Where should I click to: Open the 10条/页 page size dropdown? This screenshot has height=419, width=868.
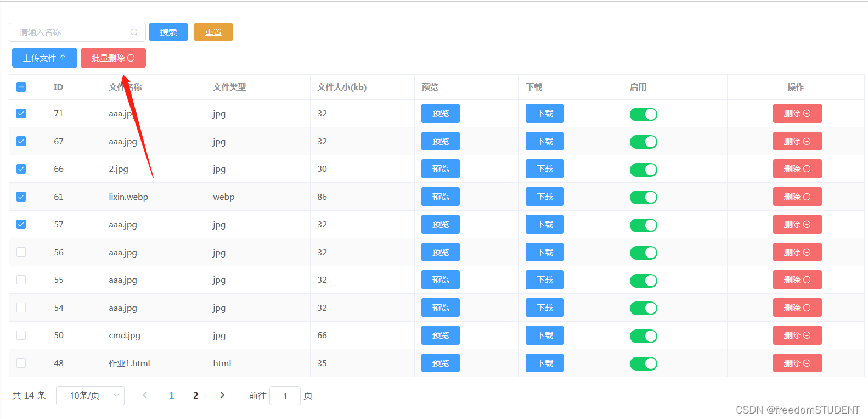point(90,395)
